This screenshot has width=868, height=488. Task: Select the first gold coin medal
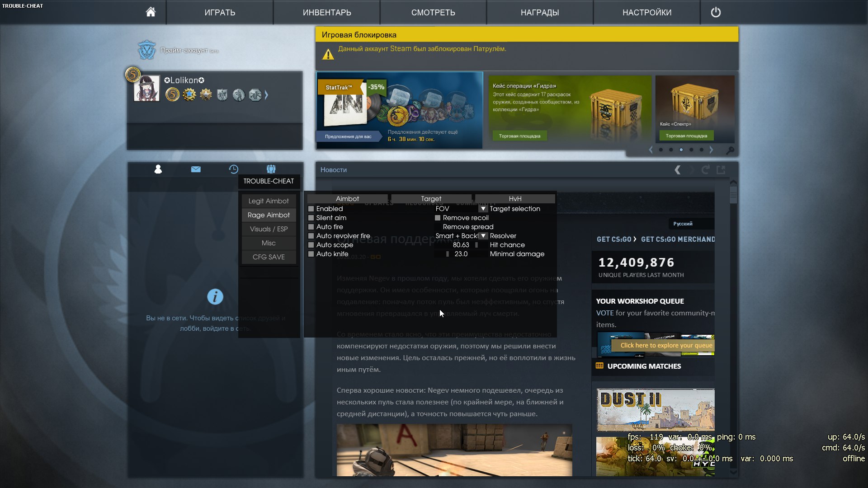172,94
